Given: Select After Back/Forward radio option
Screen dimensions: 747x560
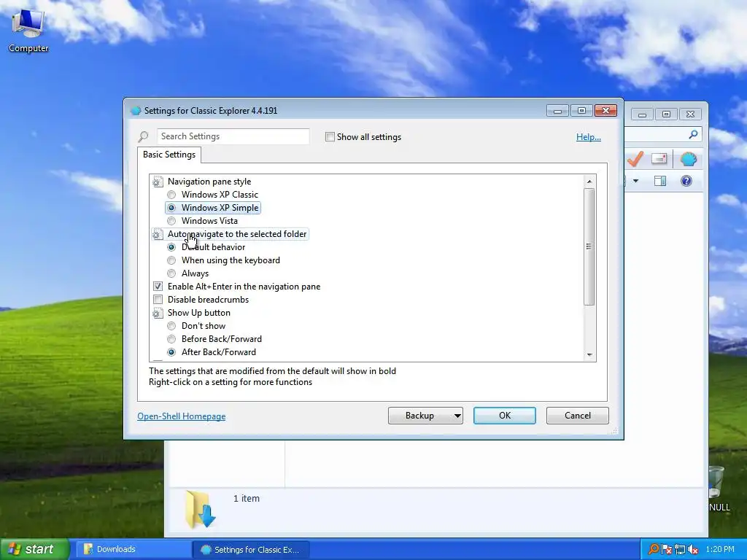Looking at the screenshot, I should [x=171, y=352].
